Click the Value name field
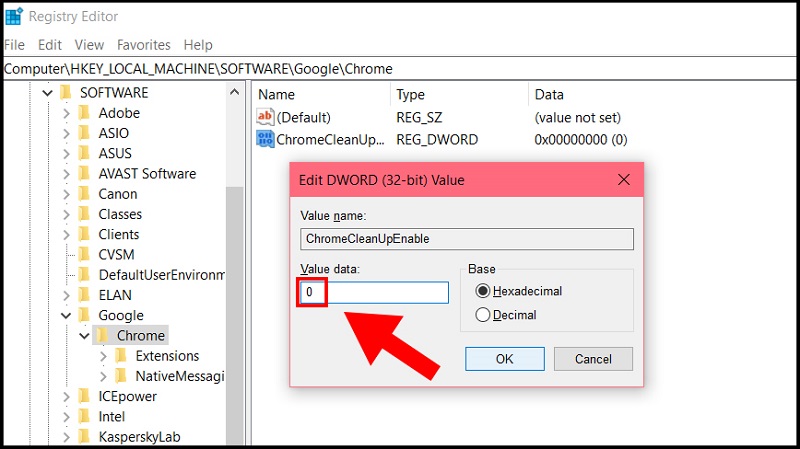Image resolution: width=800 pixels, height=449 pixels. [467, 239]
